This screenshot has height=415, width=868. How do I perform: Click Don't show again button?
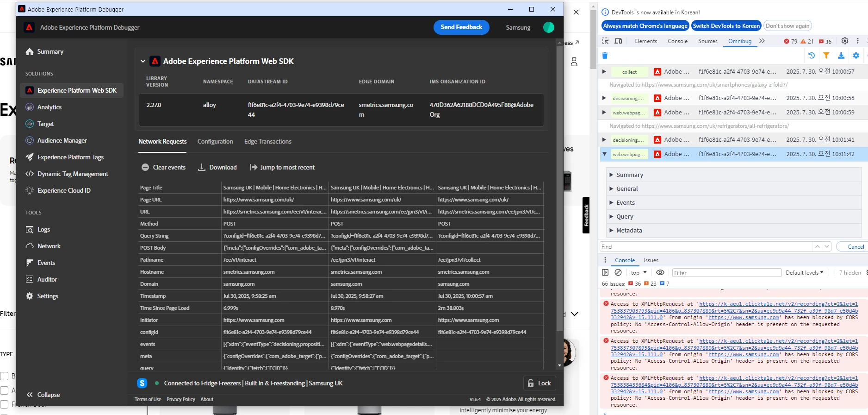(x=787, y=26)
